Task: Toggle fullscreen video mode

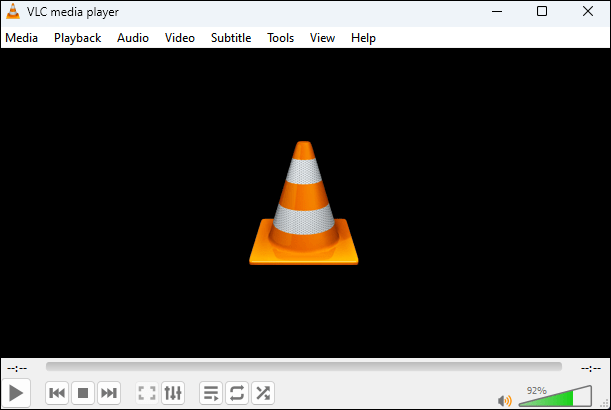Action: coord(147,393)
